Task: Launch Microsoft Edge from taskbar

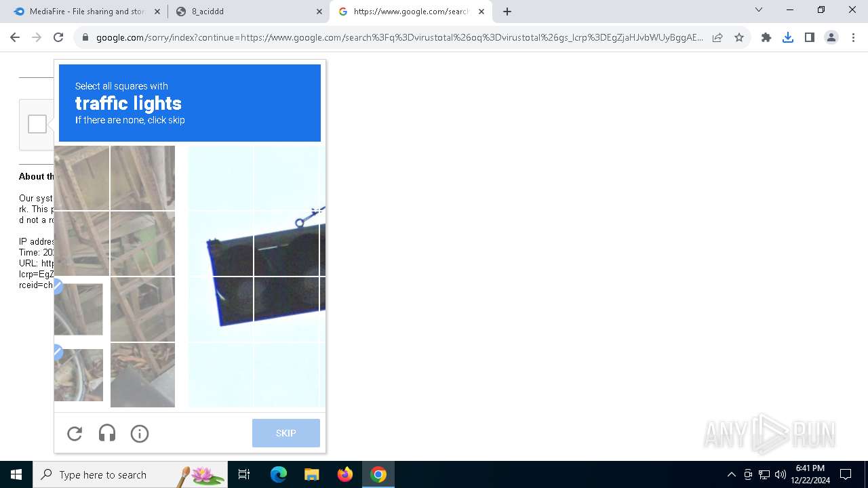Action: click(279, 474)
